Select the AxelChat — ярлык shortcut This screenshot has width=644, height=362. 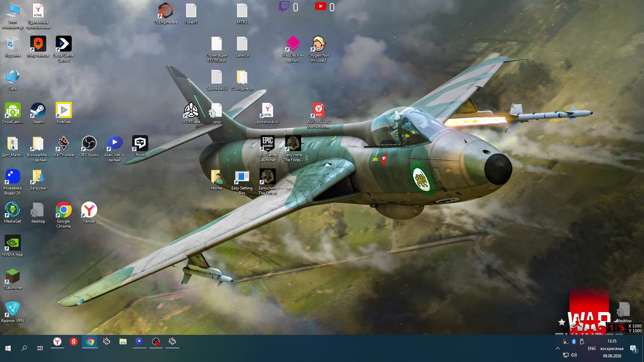[x=114, y=149]
